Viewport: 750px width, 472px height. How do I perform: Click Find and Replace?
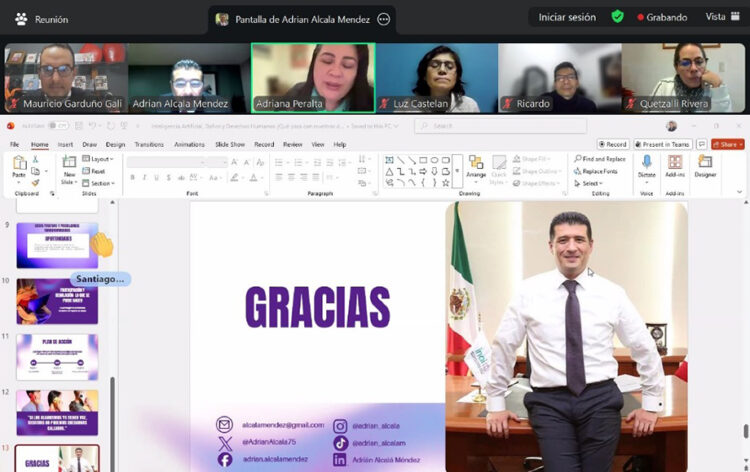coord(600,159)
